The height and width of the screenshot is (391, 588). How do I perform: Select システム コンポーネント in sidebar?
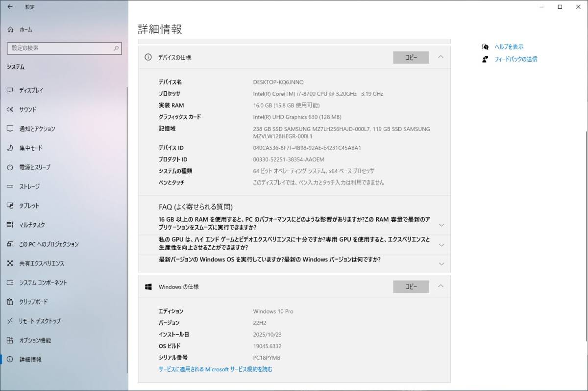[10, 283]
